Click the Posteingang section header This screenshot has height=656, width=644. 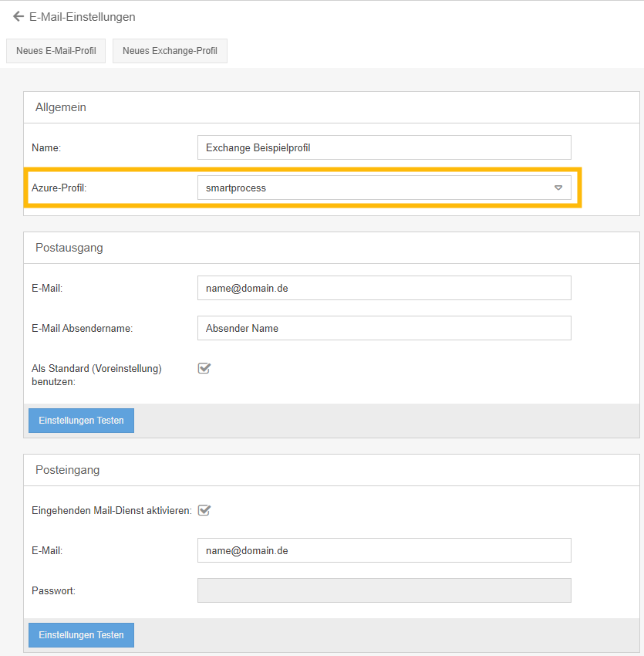[68, 470]
